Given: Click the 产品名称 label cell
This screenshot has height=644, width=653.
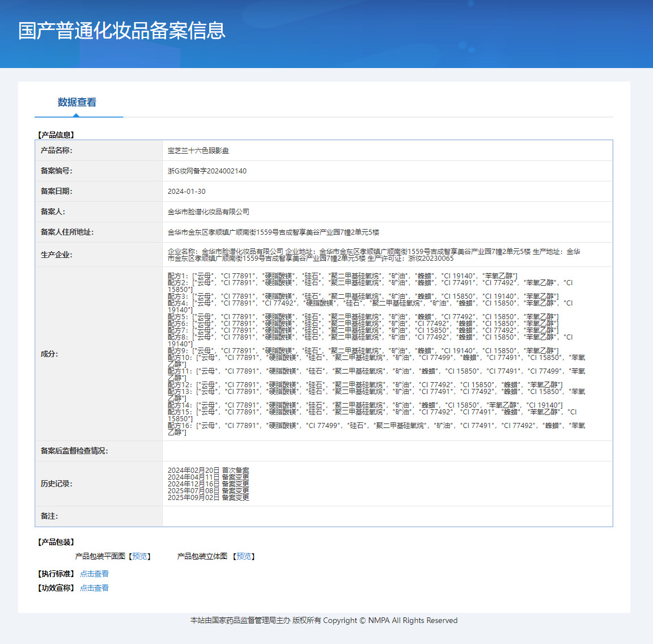Looking at the screenshot, I should click(99, 150).
